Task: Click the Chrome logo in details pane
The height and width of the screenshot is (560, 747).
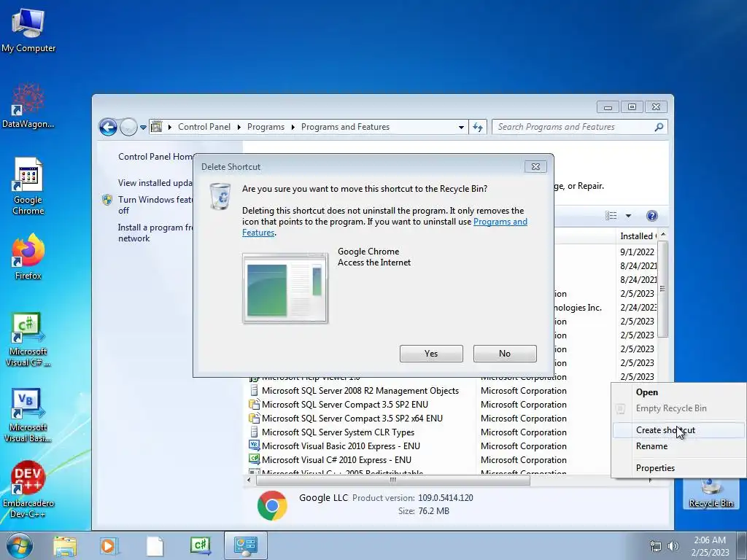Action: pyautogui.click(x=272, y=505)
